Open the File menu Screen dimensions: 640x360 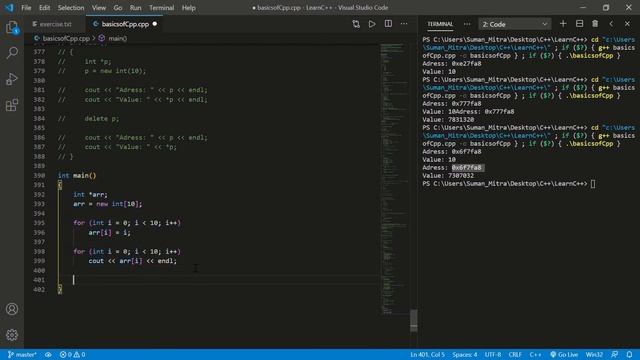[x=26, y=8]
